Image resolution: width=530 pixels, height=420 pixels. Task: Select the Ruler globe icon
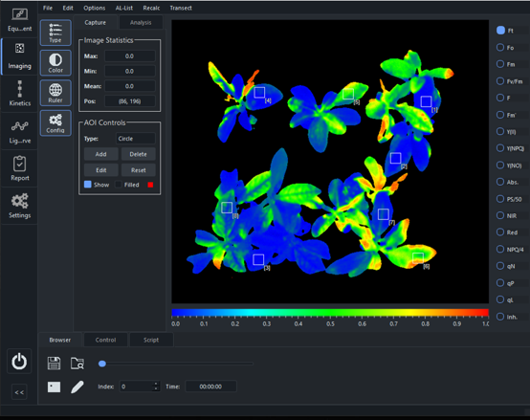(55, 93)
